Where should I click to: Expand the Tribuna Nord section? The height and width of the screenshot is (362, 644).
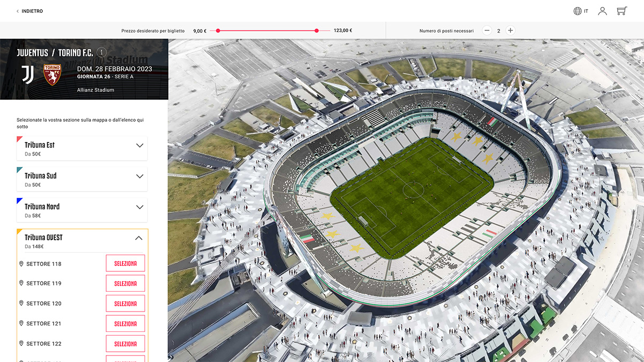(82, 210)
